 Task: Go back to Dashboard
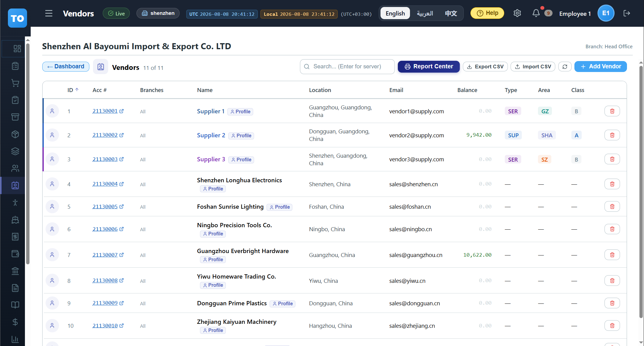pos(66,67)
